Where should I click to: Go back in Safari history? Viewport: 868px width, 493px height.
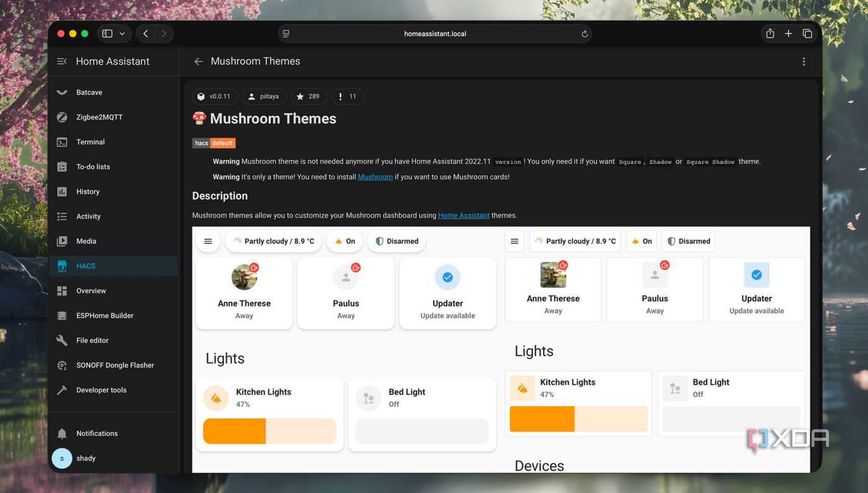145,34
